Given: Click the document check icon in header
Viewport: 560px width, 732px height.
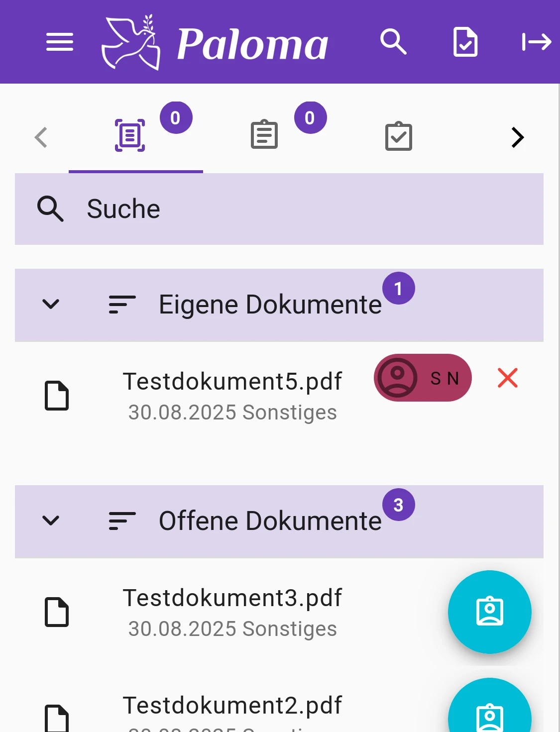Looking at the screenshot, I should pyautogui.click(x=465, y=42).
